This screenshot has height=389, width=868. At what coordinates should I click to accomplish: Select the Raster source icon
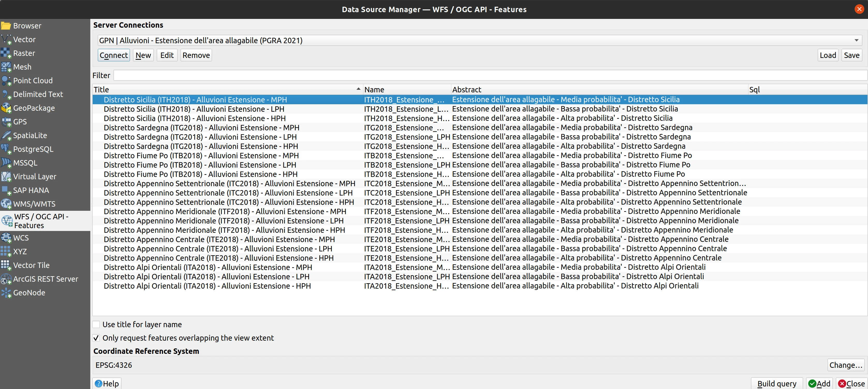pyautogui.click(x=6, y=53)
